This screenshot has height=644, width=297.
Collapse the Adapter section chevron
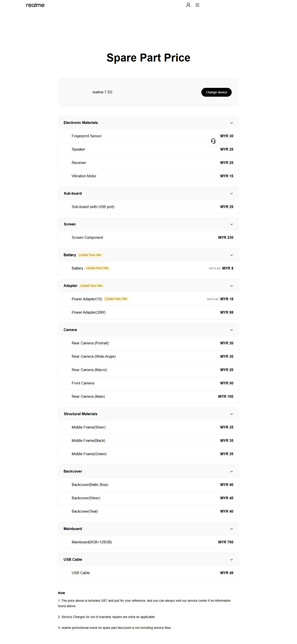coord(232,286)
